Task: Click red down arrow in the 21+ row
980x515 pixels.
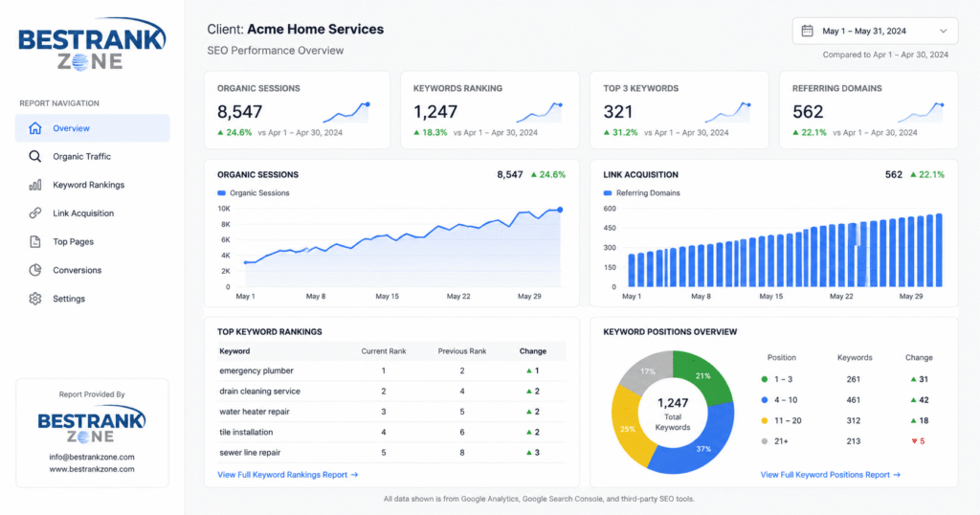Action: 914,441
